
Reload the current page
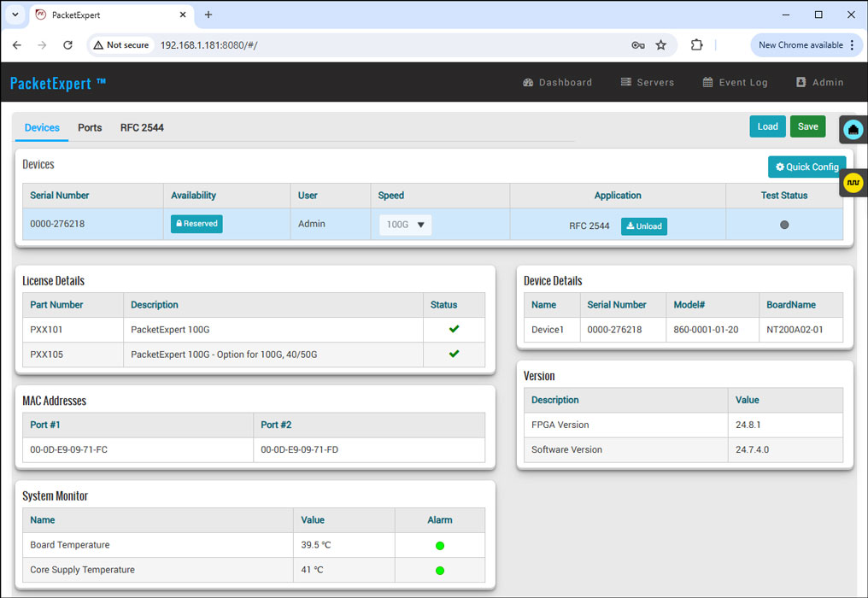[67, 45]
